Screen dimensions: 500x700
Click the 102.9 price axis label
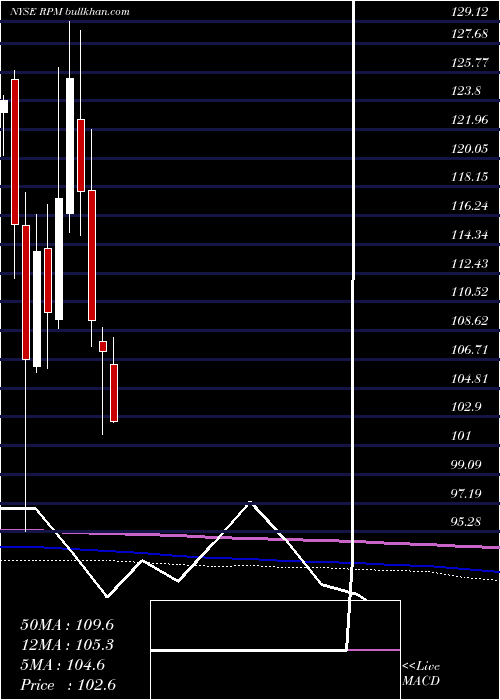pyautogui.click(x=466, y=407)
